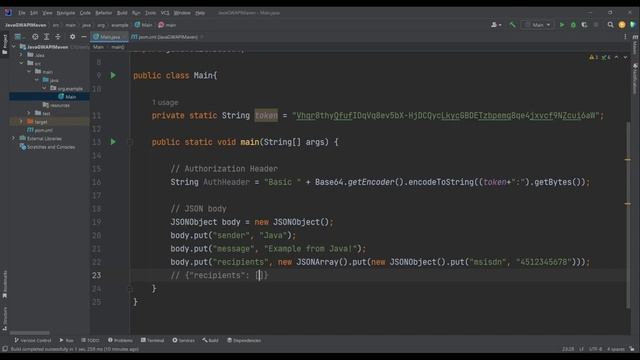This screenshot has width=640, height=360.
Task: Open Notifications tool window on right edge
Action: [635, 78]
